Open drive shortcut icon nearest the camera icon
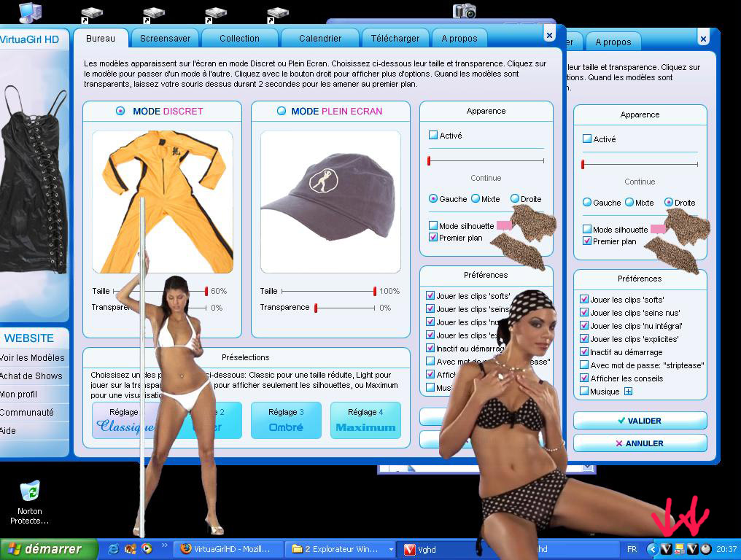 coord(277,14)
